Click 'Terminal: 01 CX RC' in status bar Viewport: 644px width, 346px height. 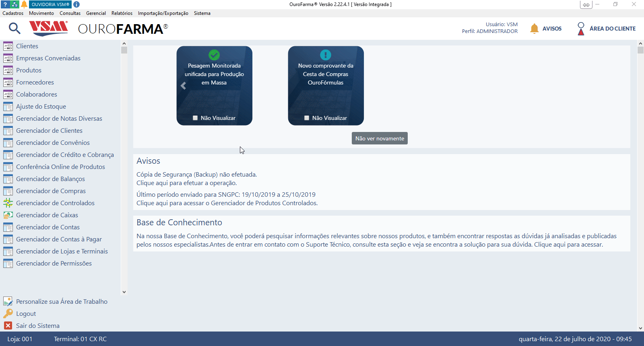(80, 339)
